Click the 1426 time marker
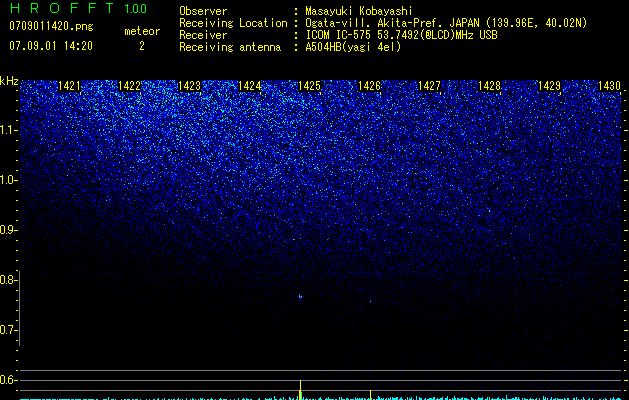Image resolution: width=629 pixels, height=400 pixels. coord(369,85)
